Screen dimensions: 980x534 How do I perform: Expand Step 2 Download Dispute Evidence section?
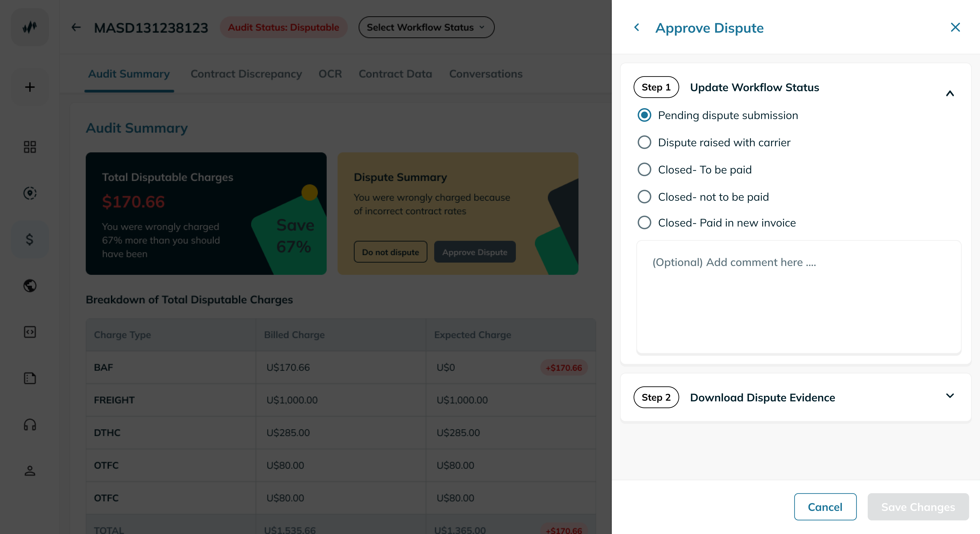[950, 396]
